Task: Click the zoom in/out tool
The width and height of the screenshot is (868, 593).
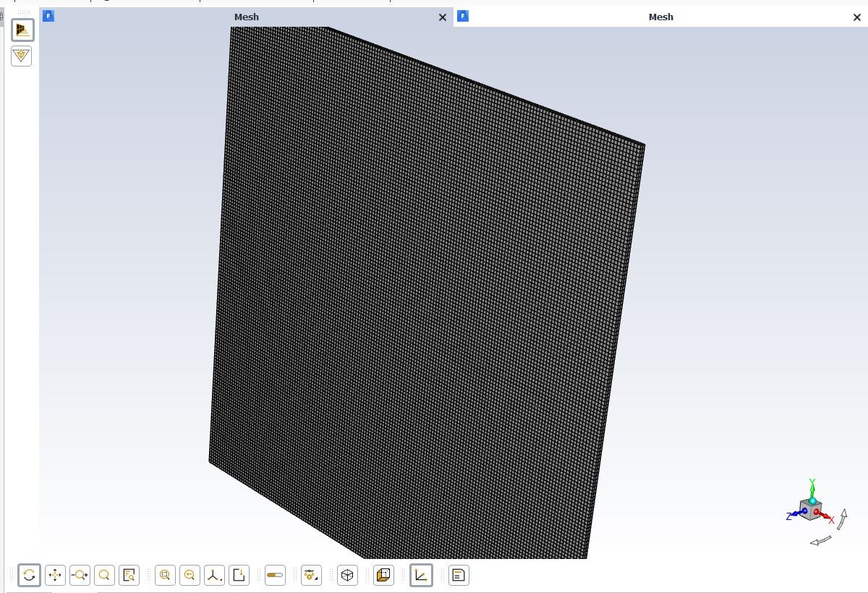Action: [80, 576]
